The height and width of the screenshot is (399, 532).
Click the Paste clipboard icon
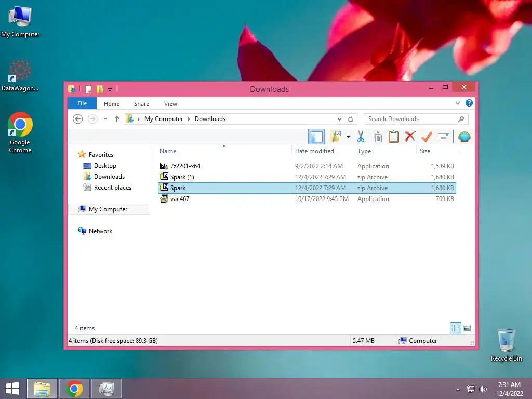click(394, 137)
